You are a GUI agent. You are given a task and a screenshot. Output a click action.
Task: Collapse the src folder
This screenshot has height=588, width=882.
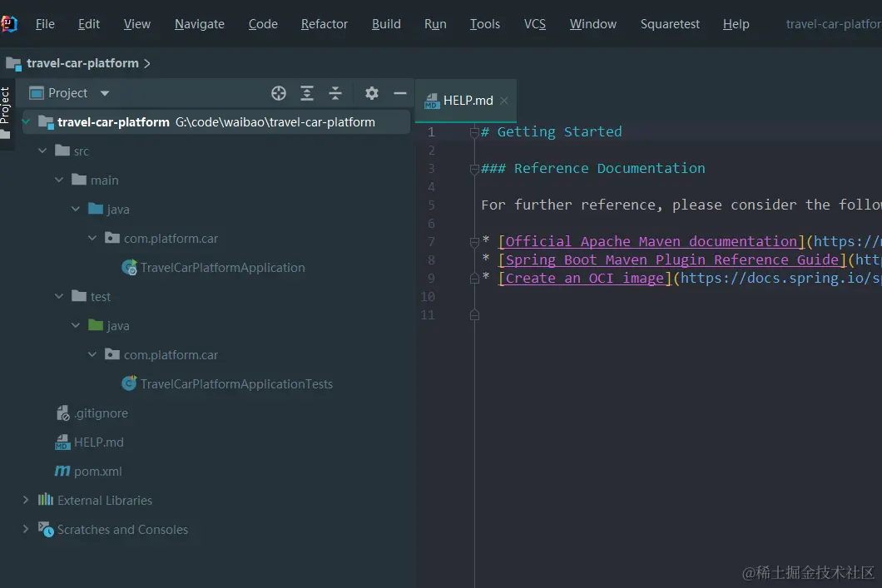coord(42,151)
